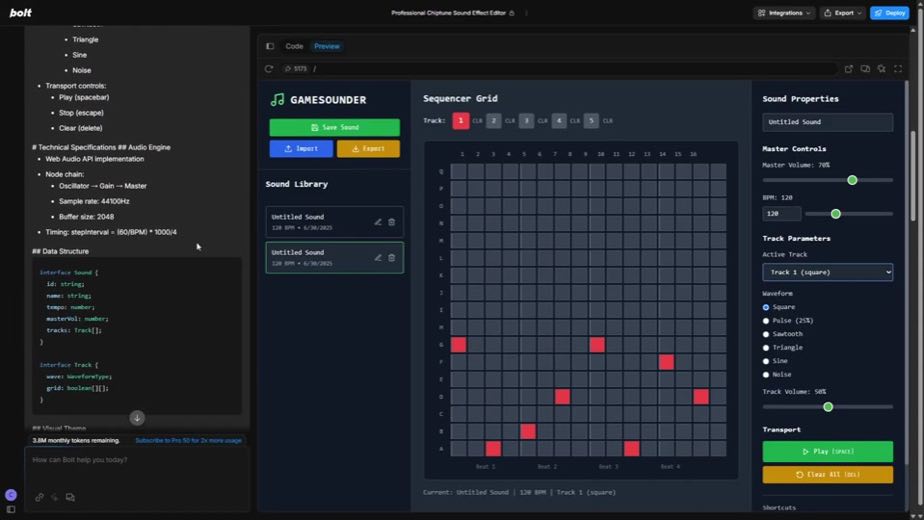
Task: Open the Integrations dropdown
Action: [x=784, y=13]
